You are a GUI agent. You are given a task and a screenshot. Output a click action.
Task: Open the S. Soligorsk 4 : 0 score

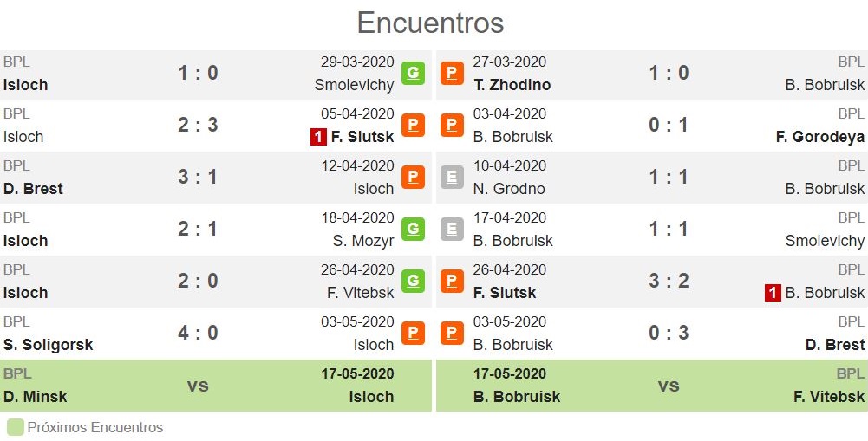(198, 333)
